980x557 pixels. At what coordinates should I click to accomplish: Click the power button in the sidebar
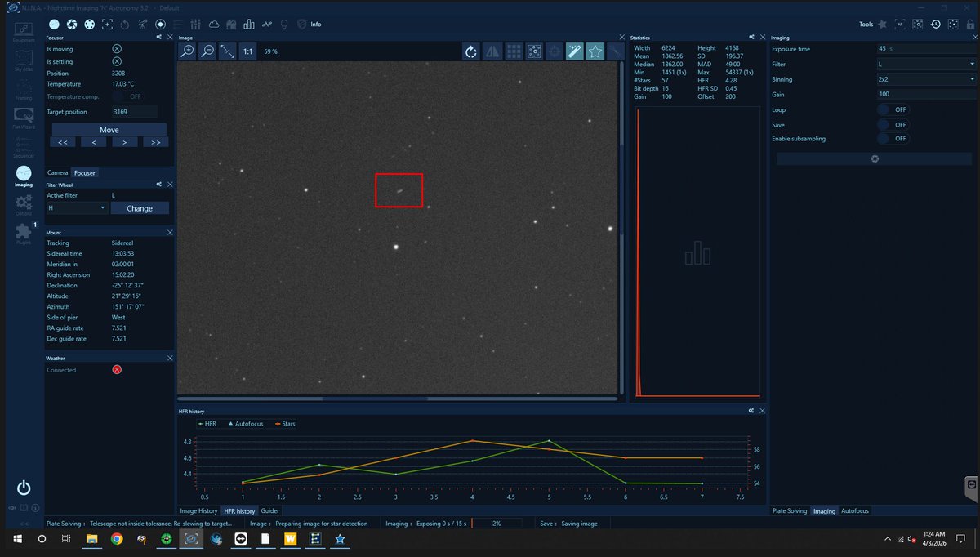[24, 488]
